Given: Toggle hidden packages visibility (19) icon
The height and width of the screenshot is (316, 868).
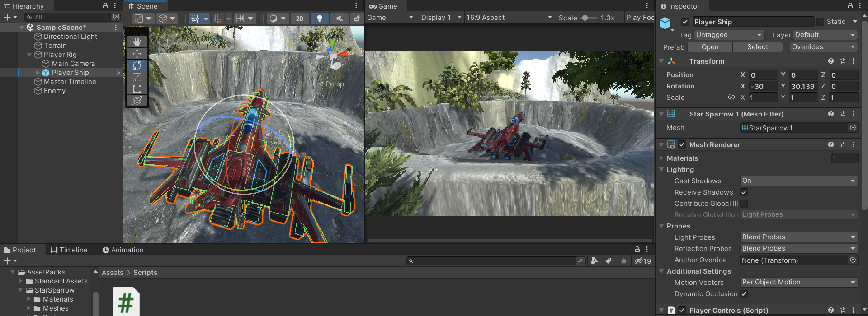Looking at the screenshot, I should [642, 261].
